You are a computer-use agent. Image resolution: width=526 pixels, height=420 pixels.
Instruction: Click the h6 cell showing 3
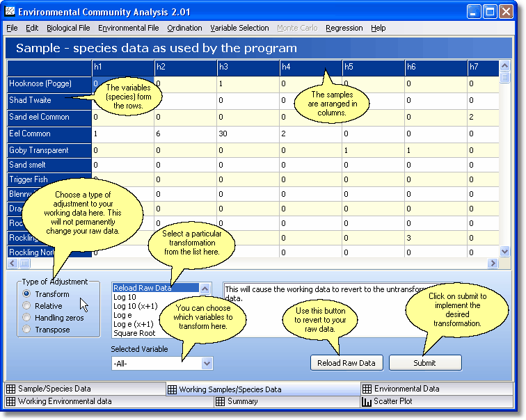point(436,238)
